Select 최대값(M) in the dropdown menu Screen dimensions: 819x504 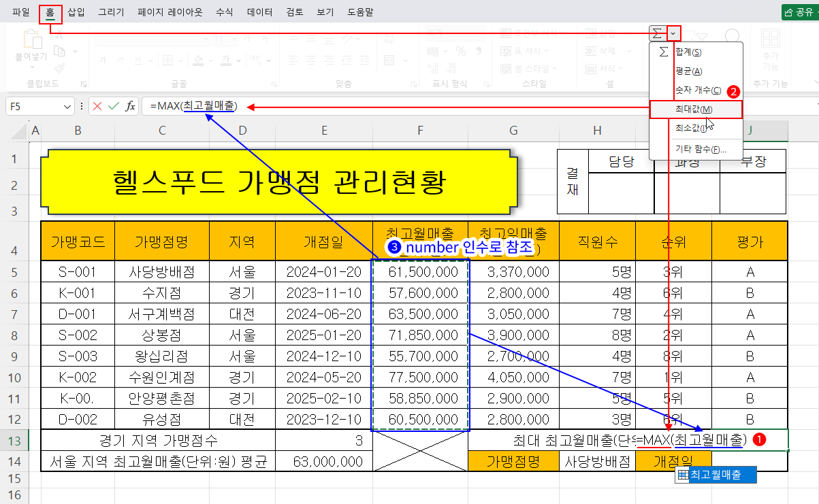[696, 109]
